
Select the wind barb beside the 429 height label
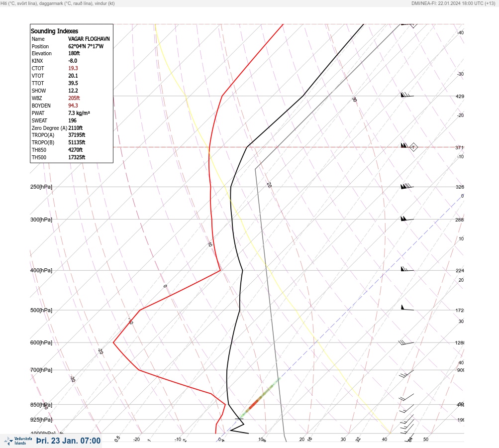tap(407, 95)
